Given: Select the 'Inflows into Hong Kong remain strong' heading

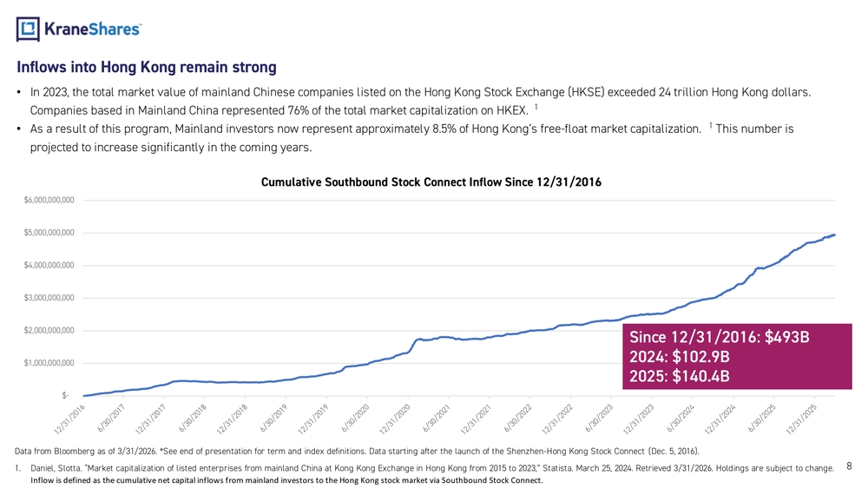Looking at the screenshot, I should pos(147,67).
